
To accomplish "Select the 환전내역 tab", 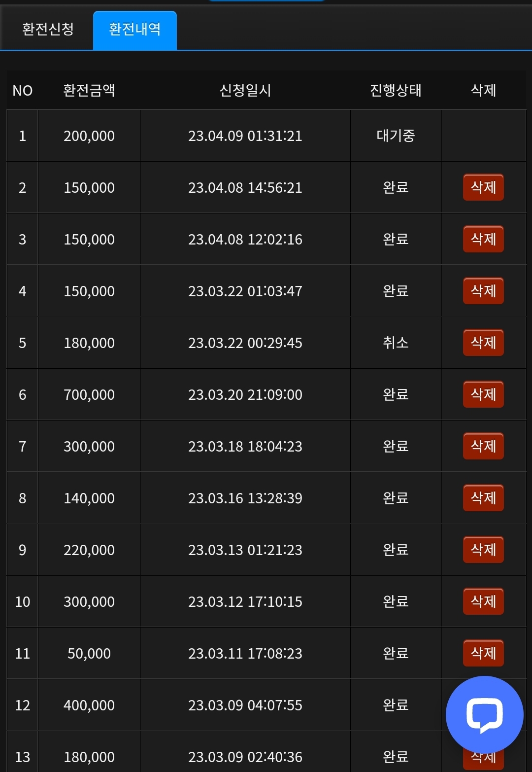I will pyautogui.click(x=135, y=30).
